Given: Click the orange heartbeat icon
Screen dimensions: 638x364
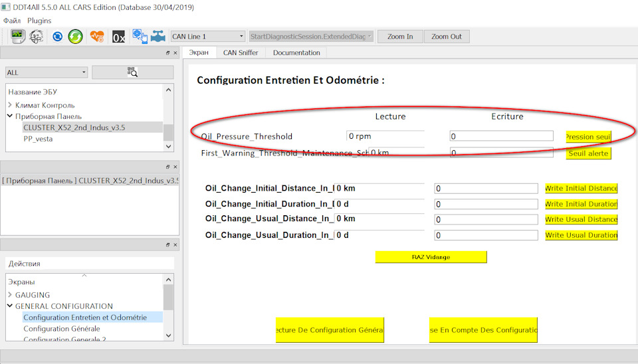Looking at the screenshot, I should (x=97, y=37).
